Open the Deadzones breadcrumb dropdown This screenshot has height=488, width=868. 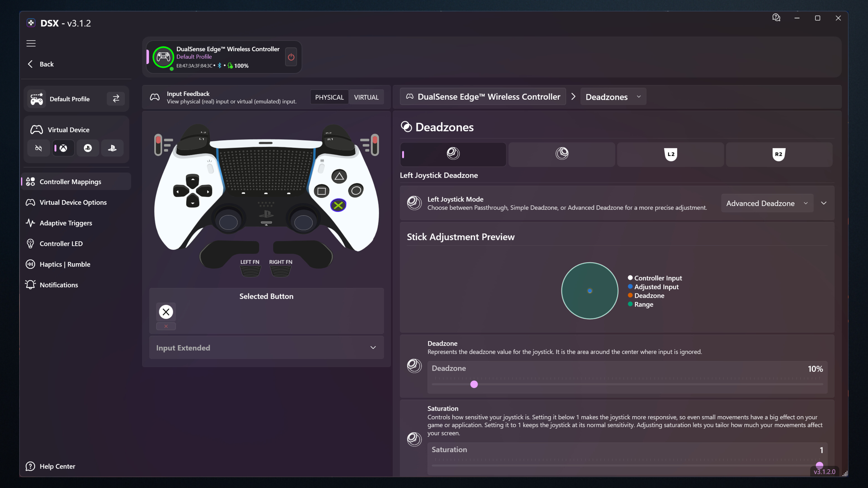(613, 97)
